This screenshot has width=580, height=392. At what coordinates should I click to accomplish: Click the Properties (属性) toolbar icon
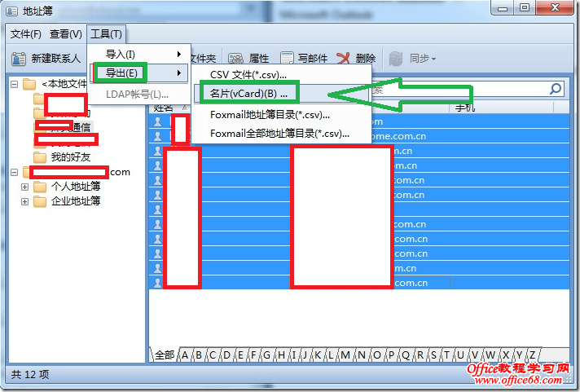(235, 59)
